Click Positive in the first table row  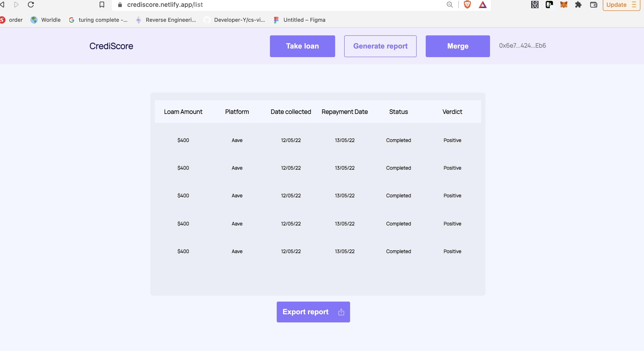452,140
